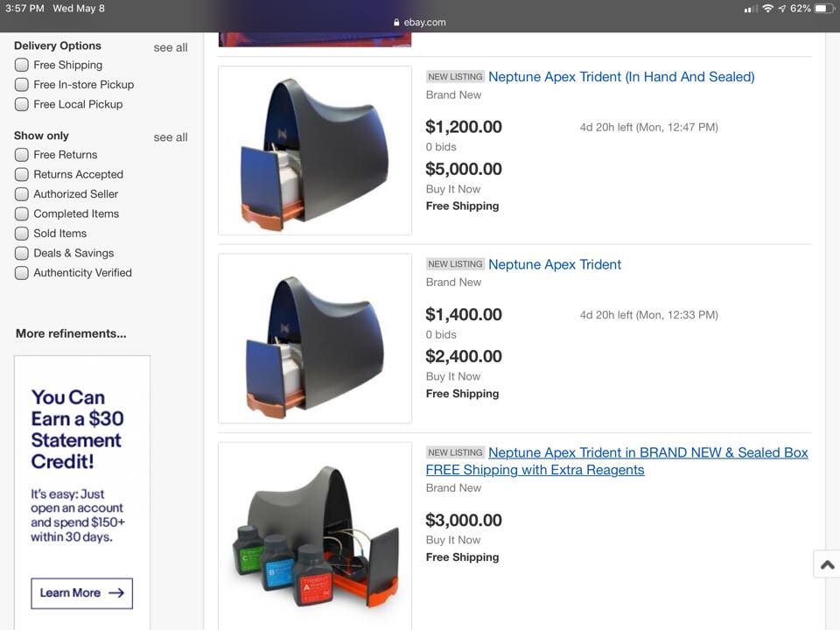The height and width of the screenshot is (630, 840).
Task: Check the Sold Items option
Action: click(21, 234)
